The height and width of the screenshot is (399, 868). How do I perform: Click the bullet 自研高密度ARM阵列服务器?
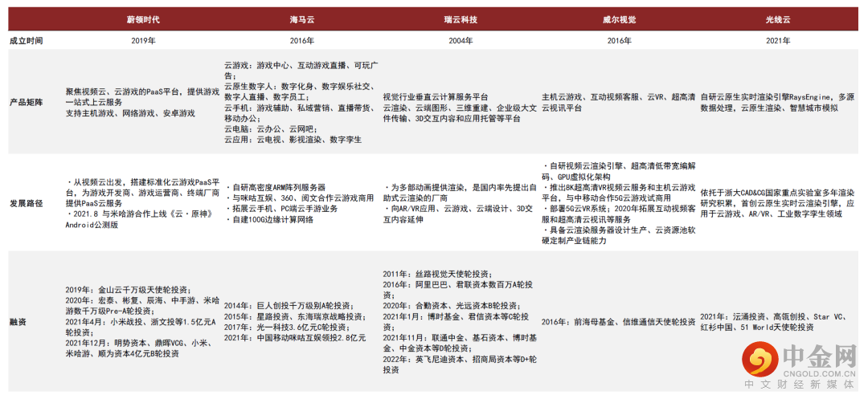pos(276,187)
